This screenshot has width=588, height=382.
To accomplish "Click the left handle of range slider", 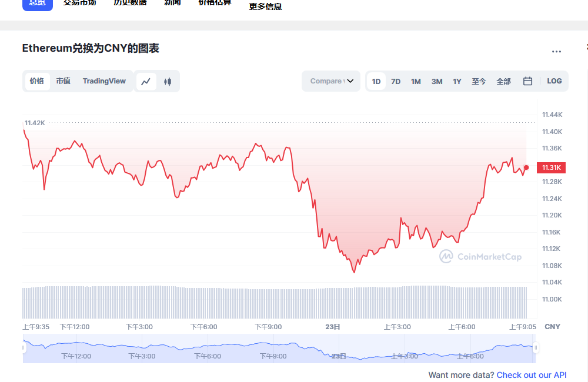I will click(24, 348).
